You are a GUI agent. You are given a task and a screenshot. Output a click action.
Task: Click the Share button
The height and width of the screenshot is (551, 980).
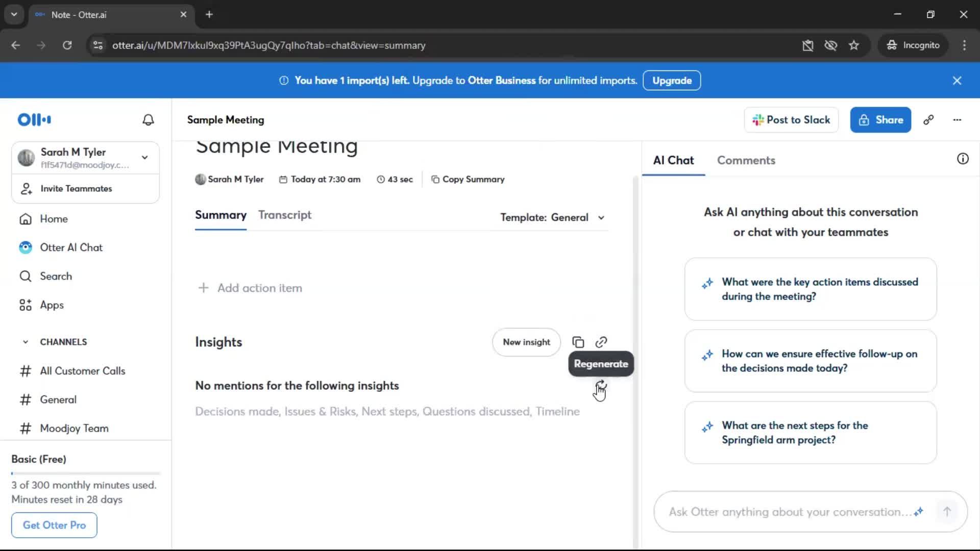pos(880,120)
